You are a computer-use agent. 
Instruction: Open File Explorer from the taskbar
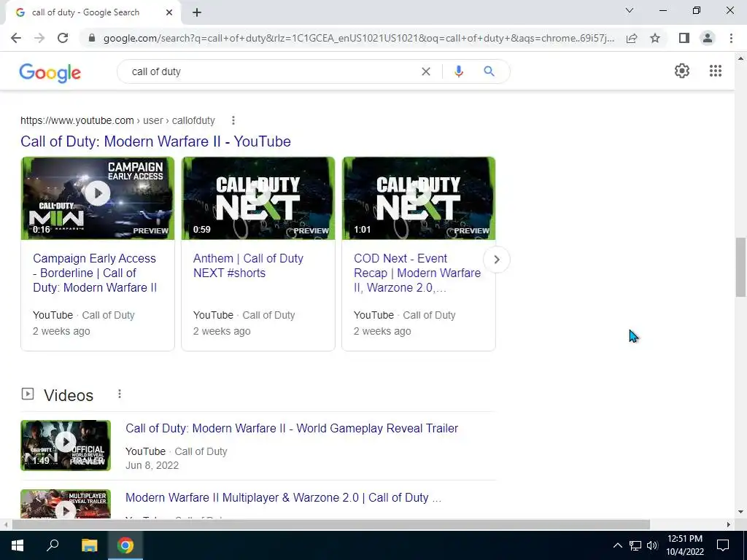(89, 545)
